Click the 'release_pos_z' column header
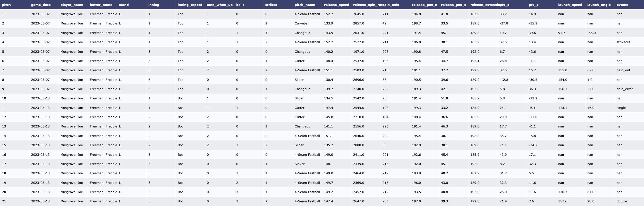 [424, 5]
